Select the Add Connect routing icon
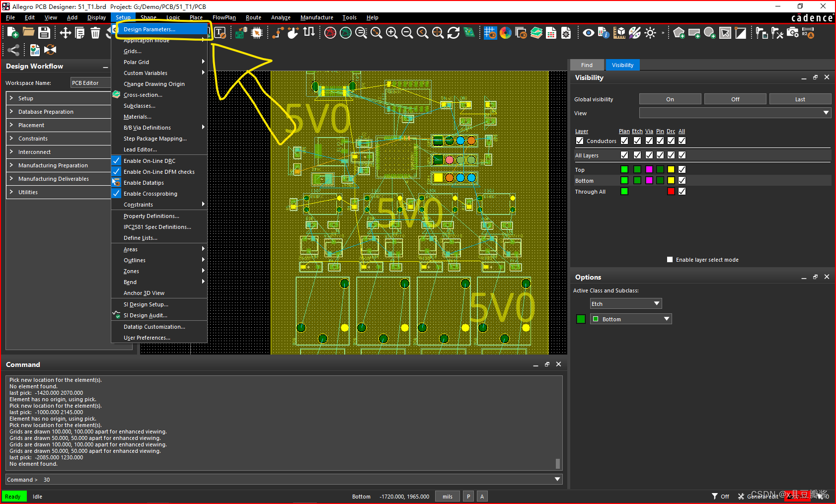The width and height of the screenshot is (836, 504). tap(279, 33)
